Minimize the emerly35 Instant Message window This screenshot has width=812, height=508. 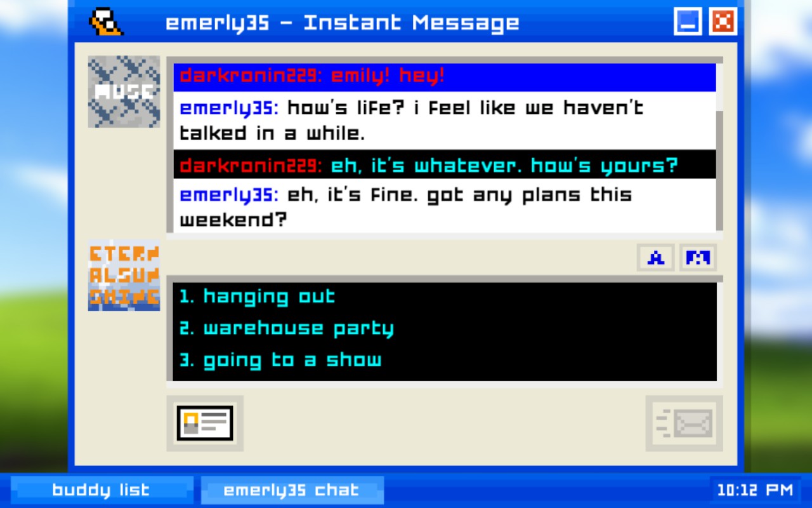pos(688,22)
